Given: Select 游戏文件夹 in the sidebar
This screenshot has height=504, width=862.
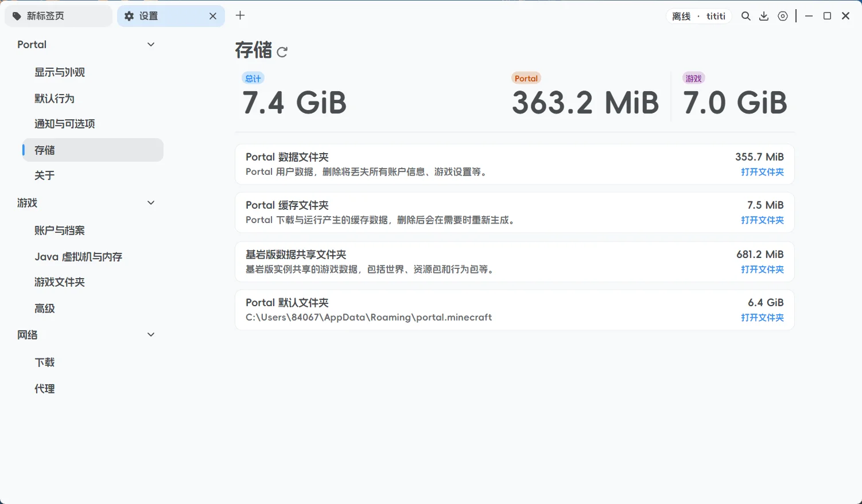Looking at the screenshot, I should point(93,282).
